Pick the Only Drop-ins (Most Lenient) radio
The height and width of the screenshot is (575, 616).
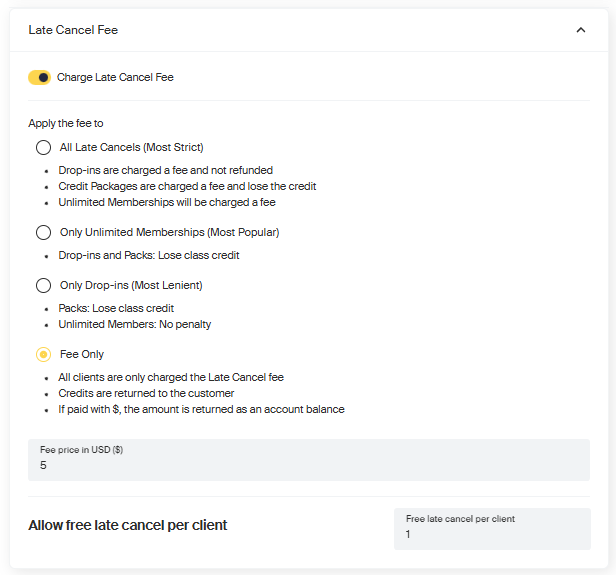coord(43,286)
